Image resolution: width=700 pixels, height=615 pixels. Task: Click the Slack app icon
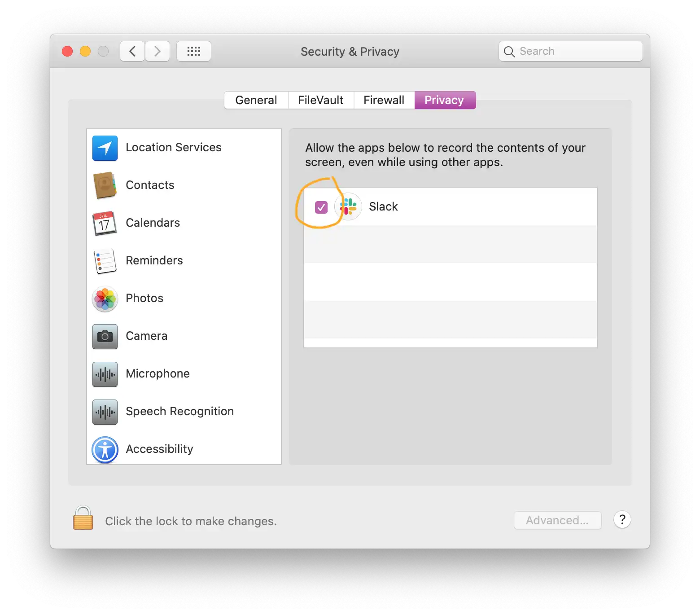[348, 206]
